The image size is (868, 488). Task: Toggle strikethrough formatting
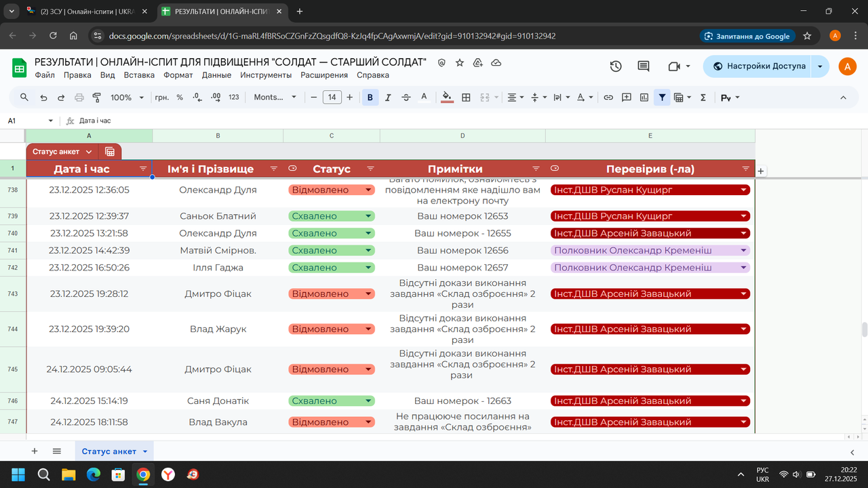click(x=406, y=98)
